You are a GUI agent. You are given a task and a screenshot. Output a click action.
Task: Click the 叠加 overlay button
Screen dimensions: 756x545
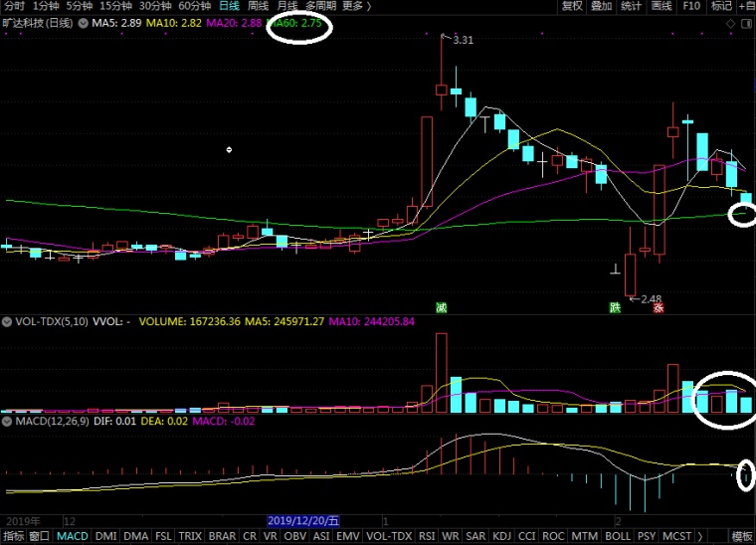point(602,6)
